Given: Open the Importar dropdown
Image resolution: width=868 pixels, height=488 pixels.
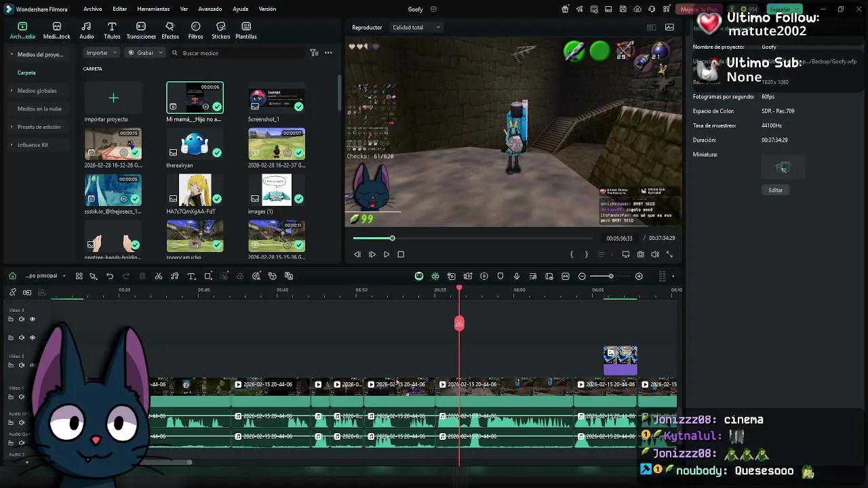Looking at the screenshot, I should pos(102,53).
